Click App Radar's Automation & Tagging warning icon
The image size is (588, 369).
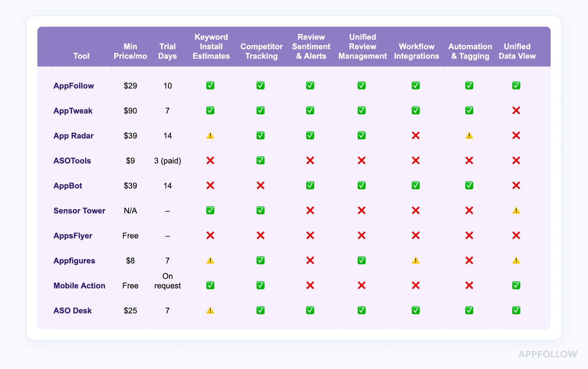[x=469, y=136]
